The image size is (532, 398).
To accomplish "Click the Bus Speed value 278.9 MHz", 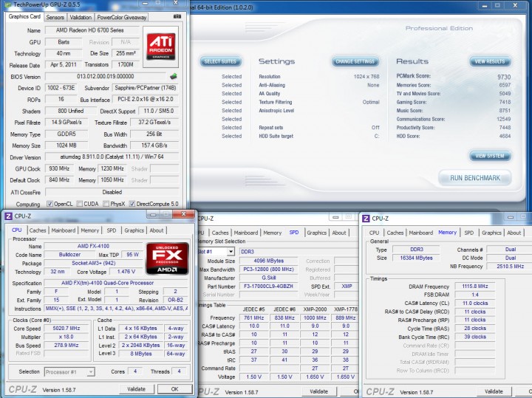I will click(x=66, y=345).
